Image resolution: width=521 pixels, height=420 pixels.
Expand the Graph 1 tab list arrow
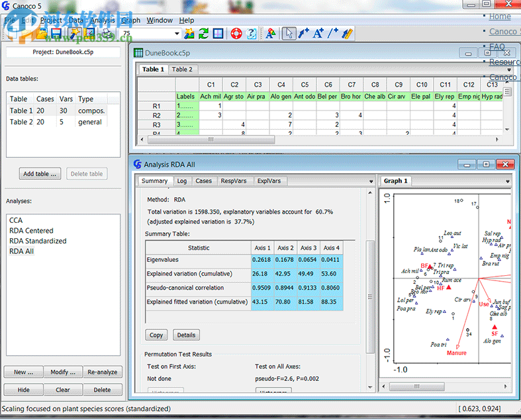pyautogui.click(x=509, y=181)
